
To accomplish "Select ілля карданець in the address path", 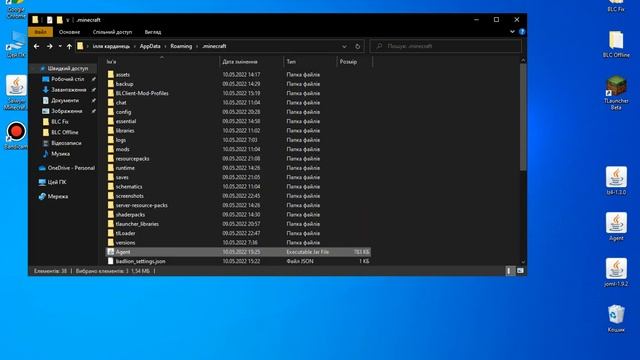I will (x=111, y=46).
